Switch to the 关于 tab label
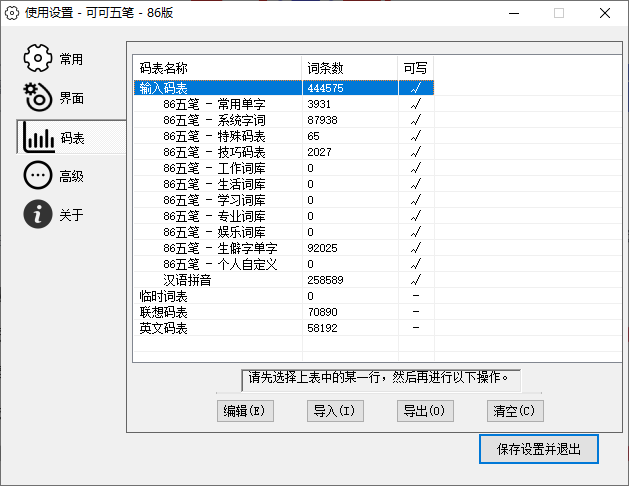This screenshot has height=486, width=629. pyautogui.click(x=71, y=215)
